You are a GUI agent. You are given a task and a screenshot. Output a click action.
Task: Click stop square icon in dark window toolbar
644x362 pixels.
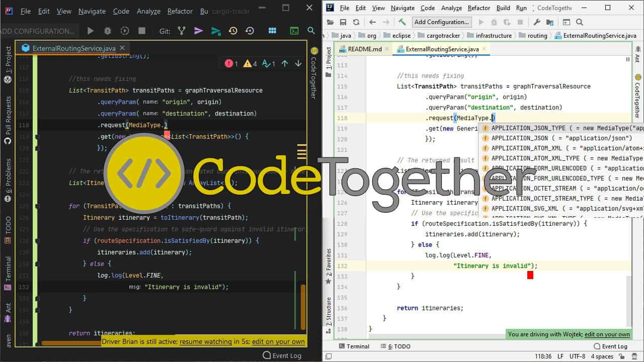coord(142,31)
